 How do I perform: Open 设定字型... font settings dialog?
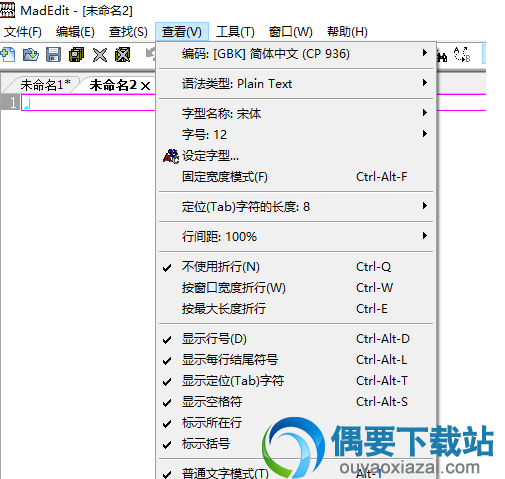point(296,156)
